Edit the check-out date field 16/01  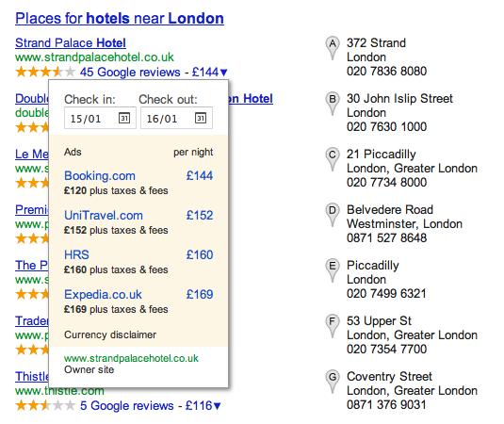coord(176,118)
